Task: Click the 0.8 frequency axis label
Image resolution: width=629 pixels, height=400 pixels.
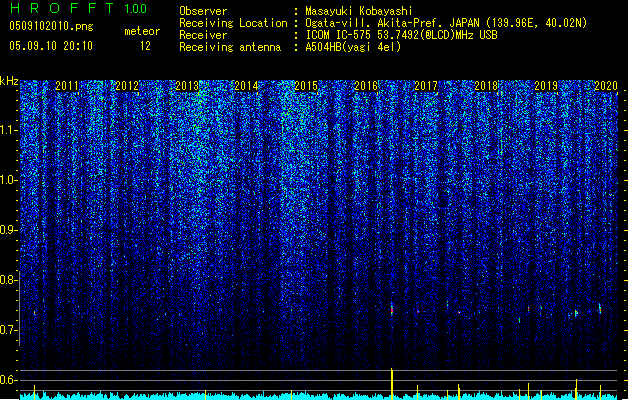Action: pyautogui.click(x=8, y=280)
